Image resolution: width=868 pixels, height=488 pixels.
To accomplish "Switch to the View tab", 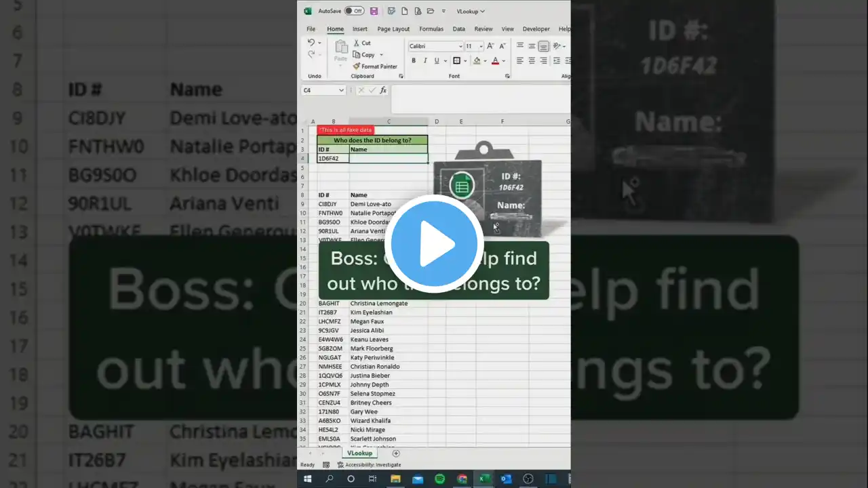I will (x=507, y=29).
